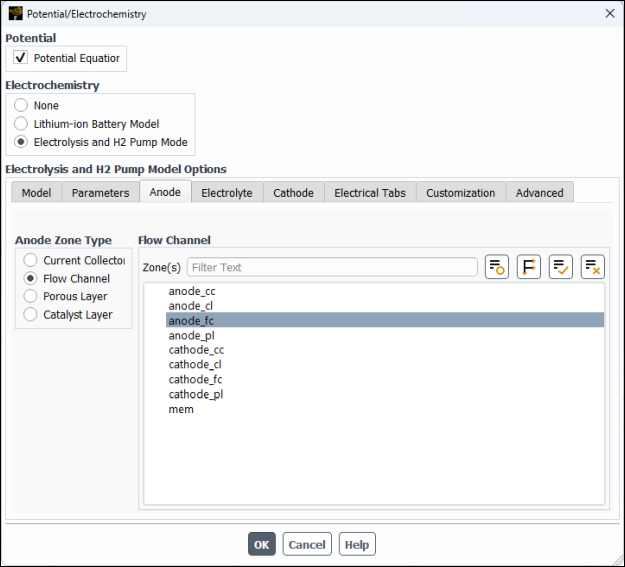Switch to the Customization tab
The width and height of the screenshot is (625, 567).
461,193
